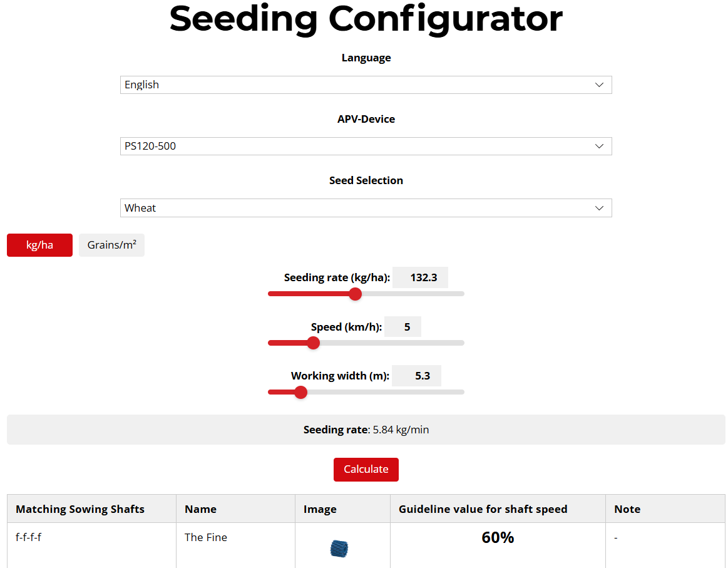This screenshot has height=568, width=728.
Task: Click the Seeding rate slider handle
Action: pyautogui.click(x=355, y=294)
